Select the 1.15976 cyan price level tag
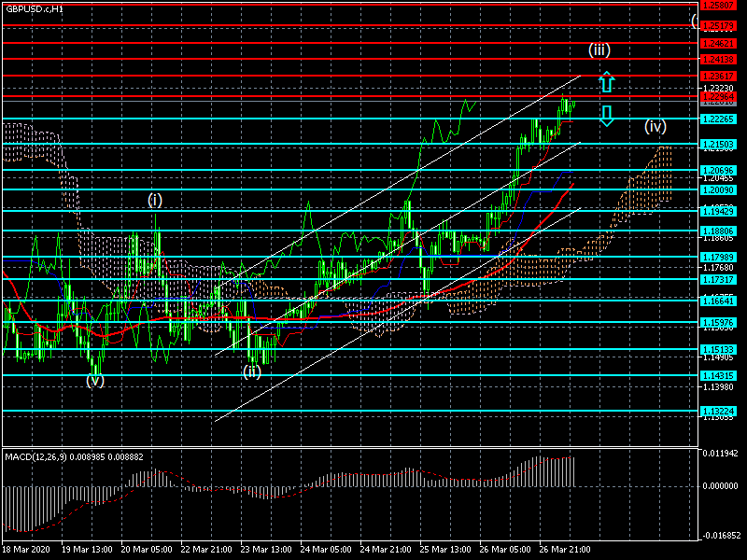The image size is (747, 560). (x=718, y=322)
